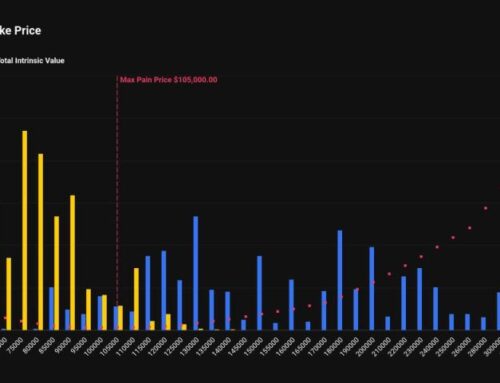500x383 pixels.
Task: Click the blue bar at strike 140000
Action: pyautogui.click(x=228, y=311)
